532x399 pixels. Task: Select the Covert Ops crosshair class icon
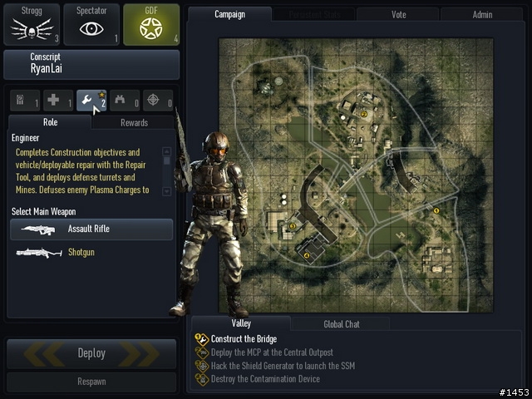pos(153,100)
